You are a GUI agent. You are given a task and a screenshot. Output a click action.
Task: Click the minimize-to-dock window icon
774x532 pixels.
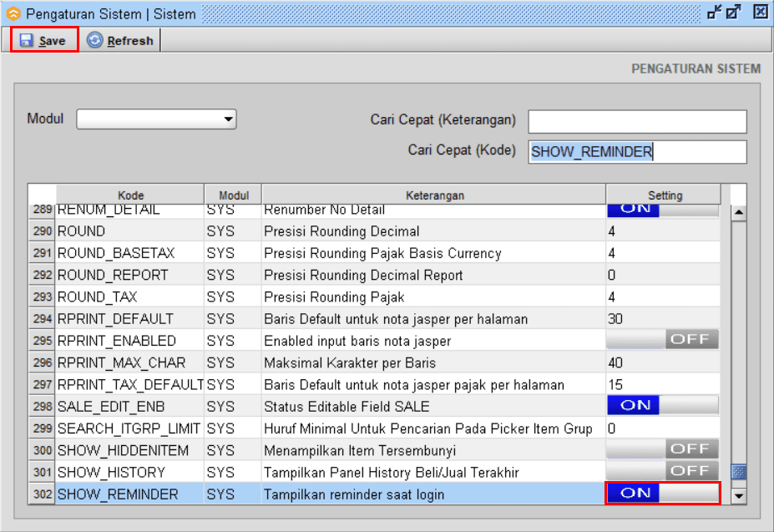point(714,12)
